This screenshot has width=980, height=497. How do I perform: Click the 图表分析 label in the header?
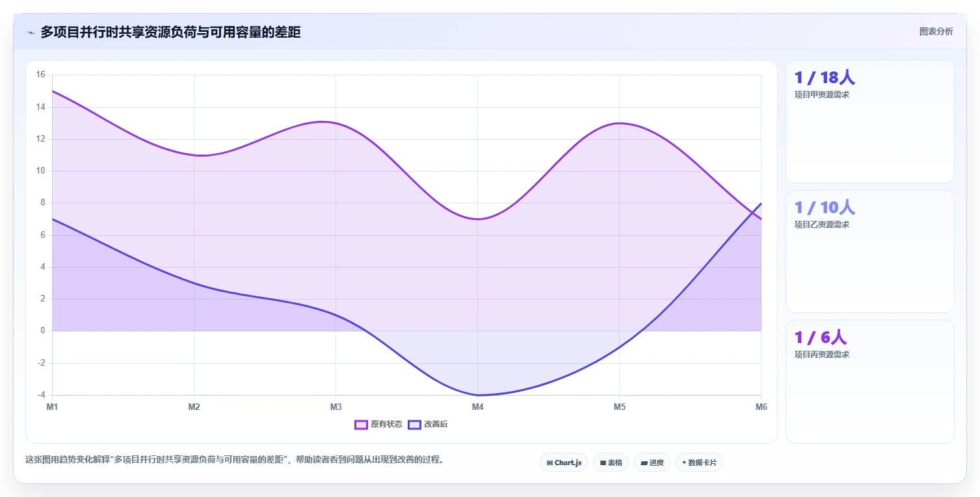coord(936,31)
